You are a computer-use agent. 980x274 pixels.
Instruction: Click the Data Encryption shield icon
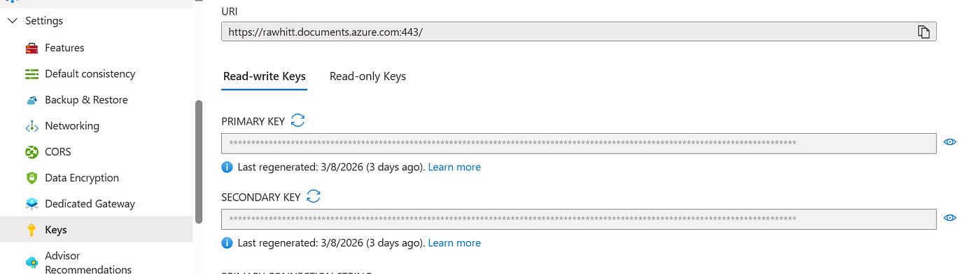pyautogui.click(x=31, y=178)
